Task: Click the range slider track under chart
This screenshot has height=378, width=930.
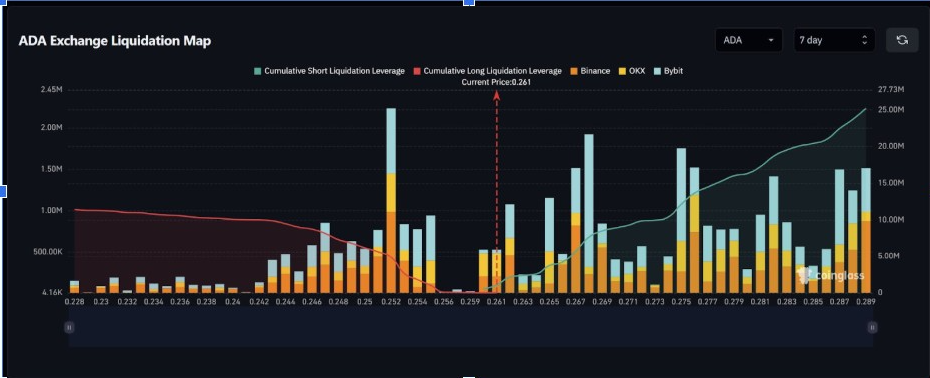Action: click(470, 327)
